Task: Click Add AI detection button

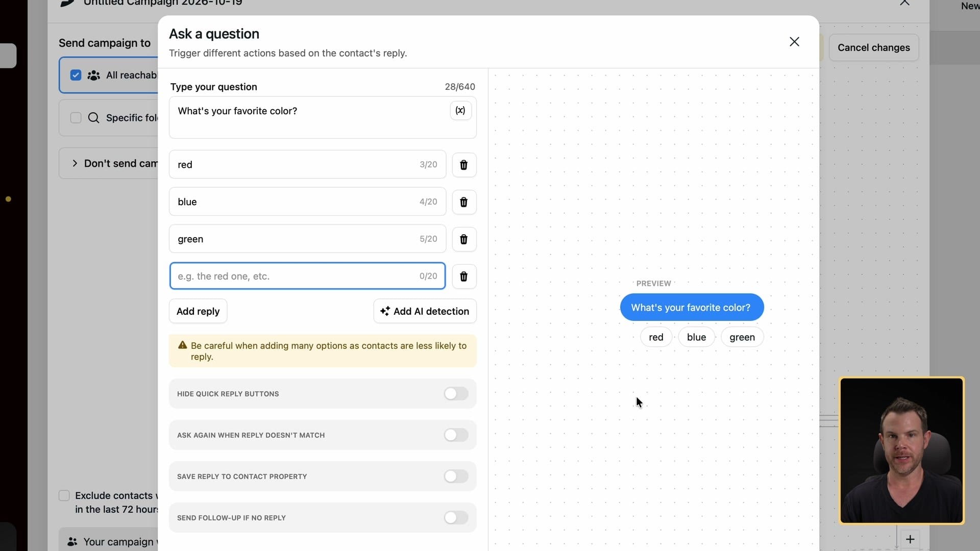Action: tap(425, 311)
